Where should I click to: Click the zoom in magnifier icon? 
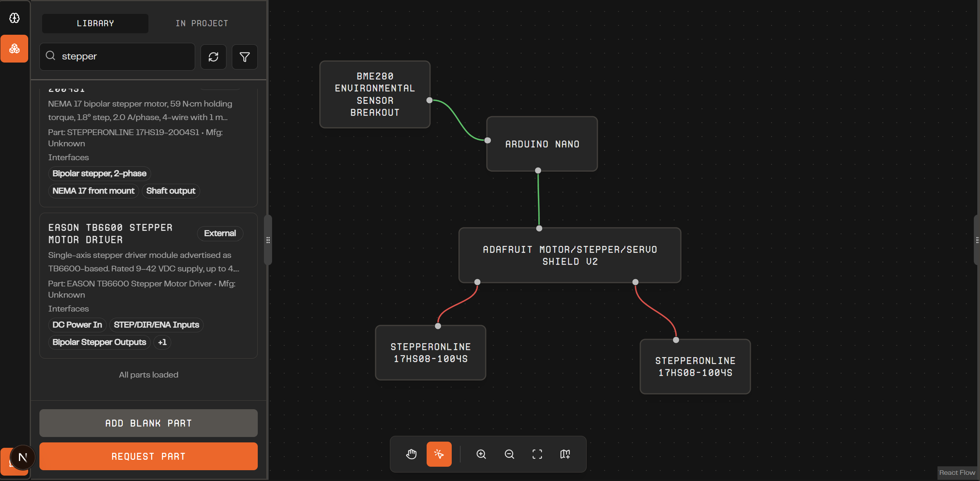point(481,454)
